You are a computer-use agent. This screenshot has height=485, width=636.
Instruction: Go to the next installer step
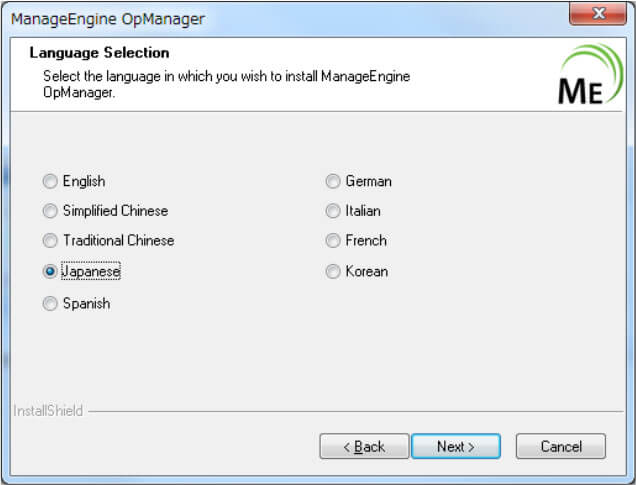point(456,446)
